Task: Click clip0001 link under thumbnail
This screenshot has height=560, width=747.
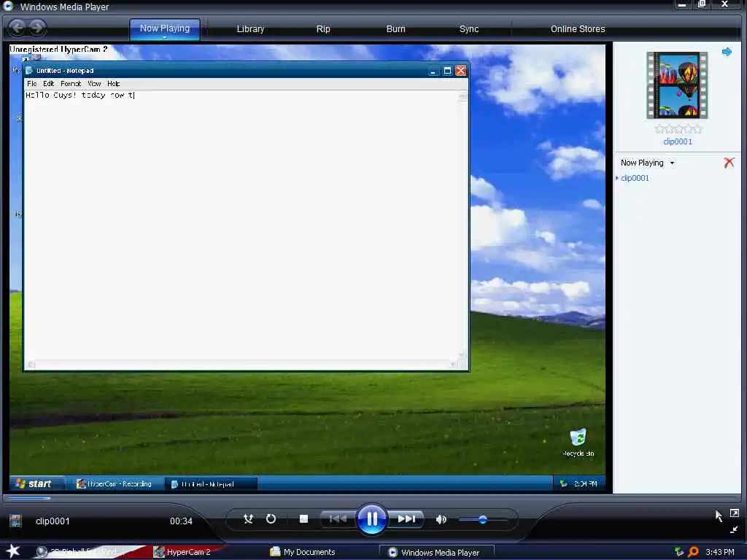Action: point(678,141)
